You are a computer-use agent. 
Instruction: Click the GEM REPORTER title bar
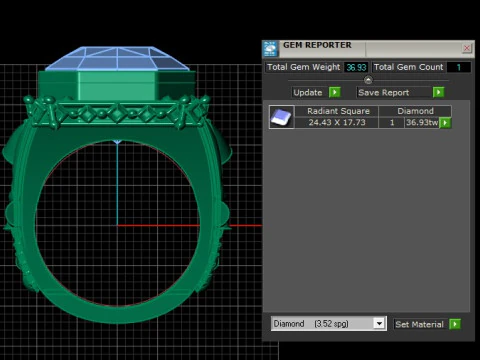367,49
